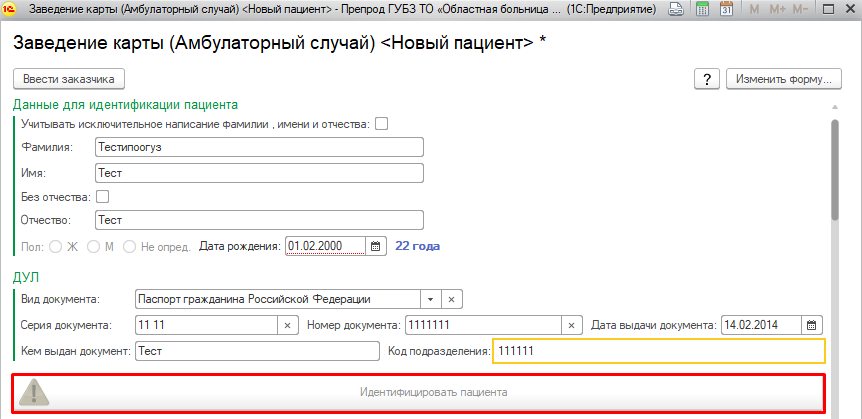Click the print icon in title bar

[x=676, y=10]
